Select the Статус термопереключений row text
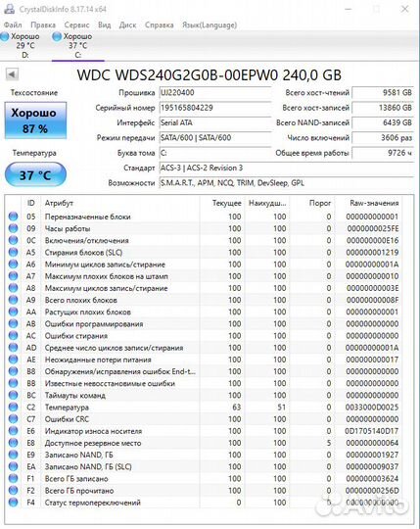The height and width of the screenshot is (529, 420). [x=92, y=503]
